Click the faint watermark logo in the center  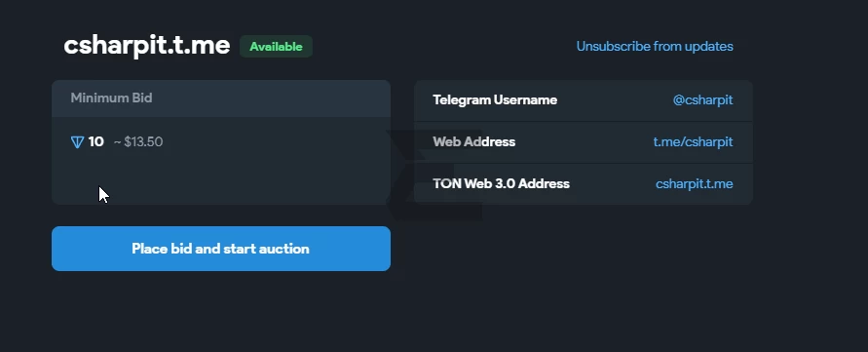click(x=434, y=176)
